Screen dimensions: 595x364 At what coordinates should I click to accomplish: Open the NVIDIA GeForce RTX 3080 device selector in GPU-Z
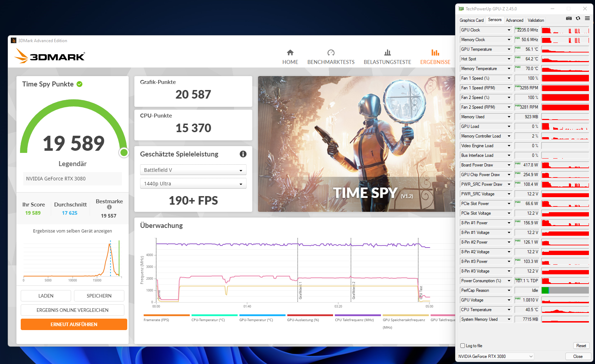tap(496, 356)
